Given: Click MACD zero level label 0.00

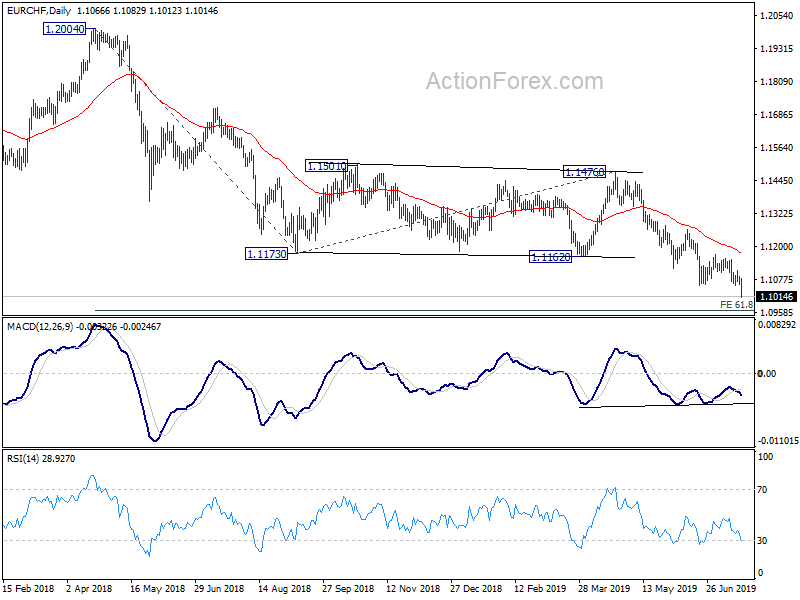Looking at the screenshot, I should coord(767,374).
